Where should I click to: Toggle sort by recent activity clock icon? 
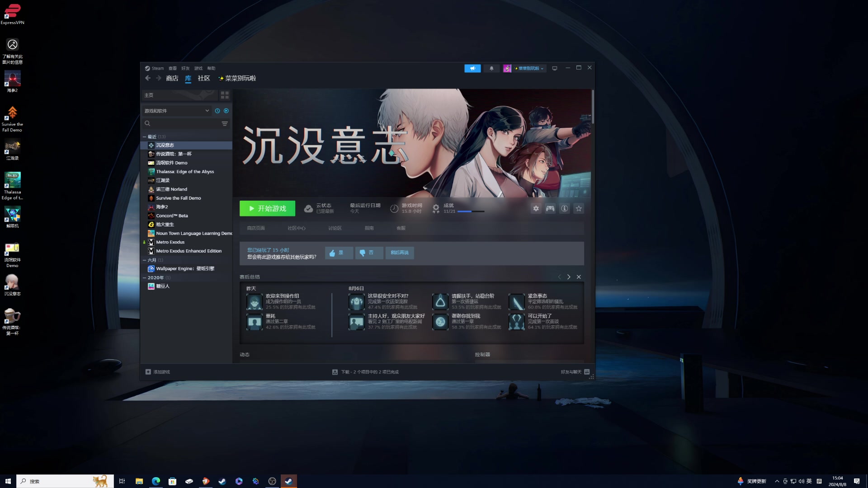[x=217, y=111]
